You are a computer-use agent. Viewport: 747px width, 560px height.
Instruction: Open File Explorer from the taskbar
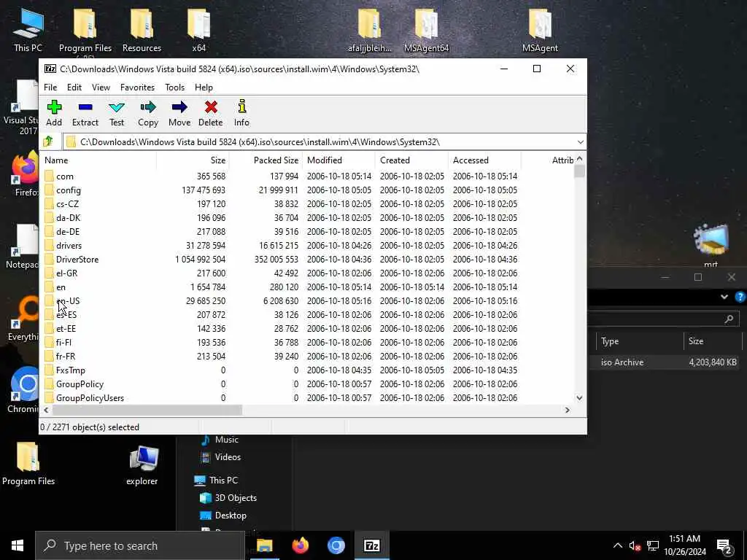point(264,545)
